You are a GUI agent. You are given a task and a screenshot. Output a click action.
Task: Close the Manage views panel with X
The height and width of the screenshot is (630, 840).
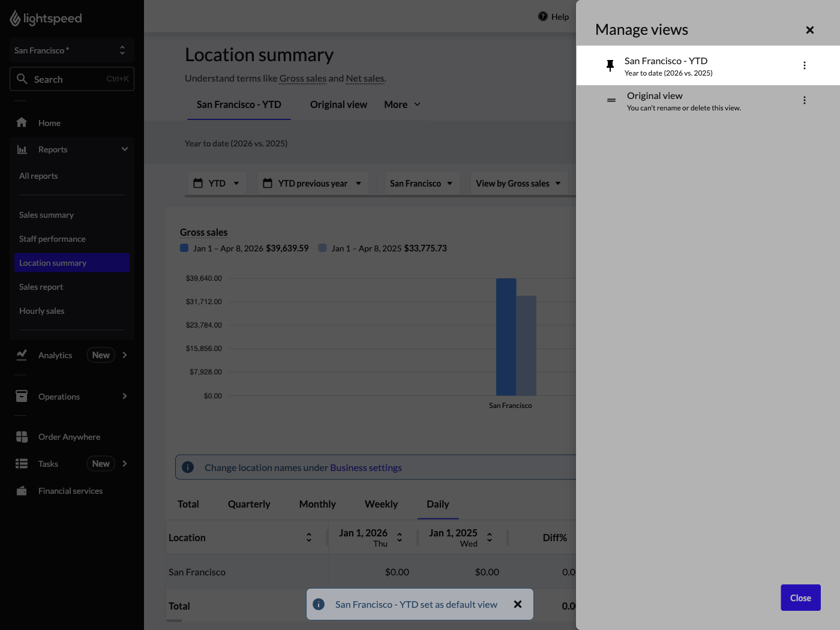[x=809, y=30]
